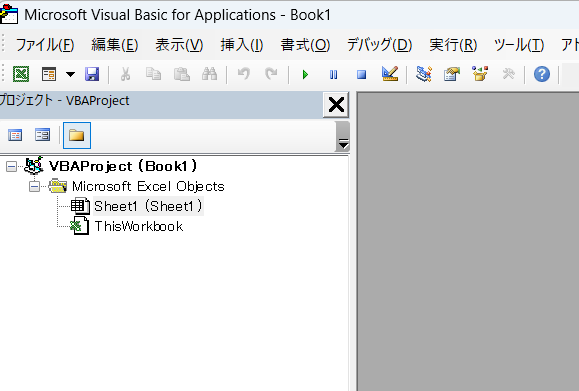Open the デバッグ(D) menu
The image size is (579, 391).
(380, 45)
